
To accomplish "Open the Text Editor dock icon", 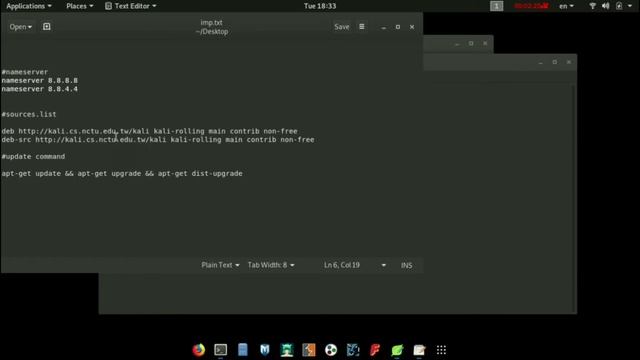I will (x=419, y=350).
